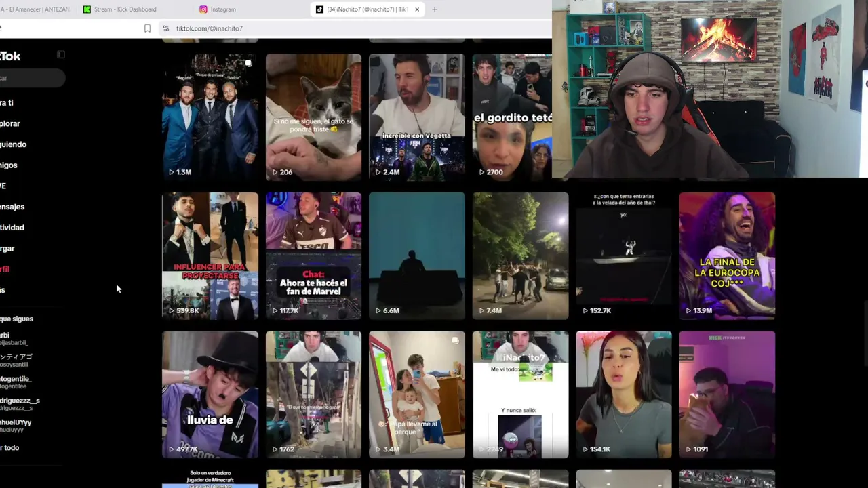
Task: Open the night street video with 7.4M views
Action: click(x=520, y=256)
